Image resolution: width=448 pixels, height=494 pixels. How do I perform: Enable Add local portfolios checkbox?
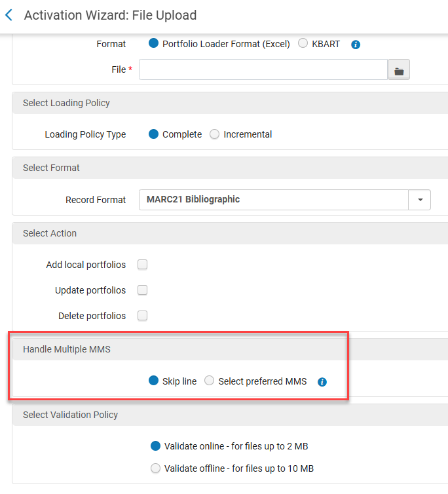click(142, 265)
